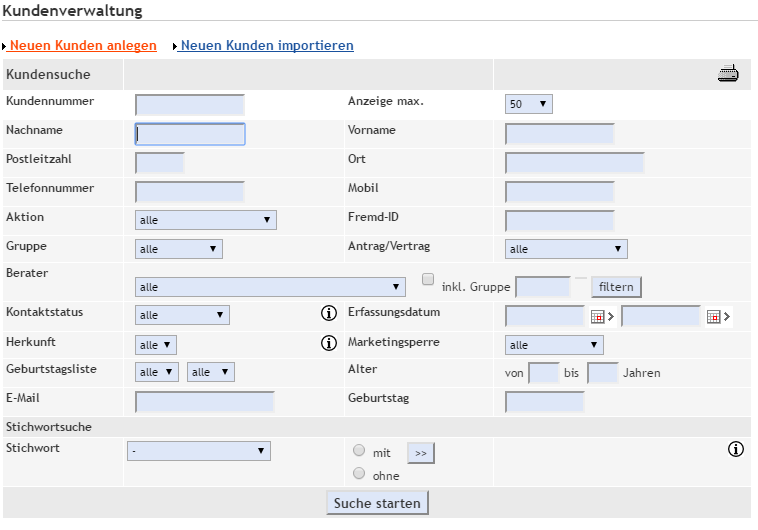Click the Nachname input field

tap(190, 134)
